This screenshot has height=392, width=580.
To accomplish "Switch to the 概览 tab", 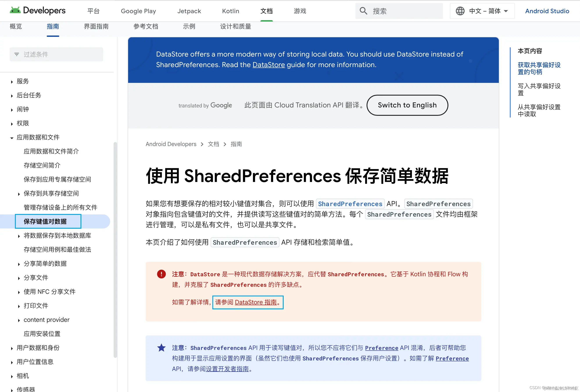I will click(x=16, y=27).
